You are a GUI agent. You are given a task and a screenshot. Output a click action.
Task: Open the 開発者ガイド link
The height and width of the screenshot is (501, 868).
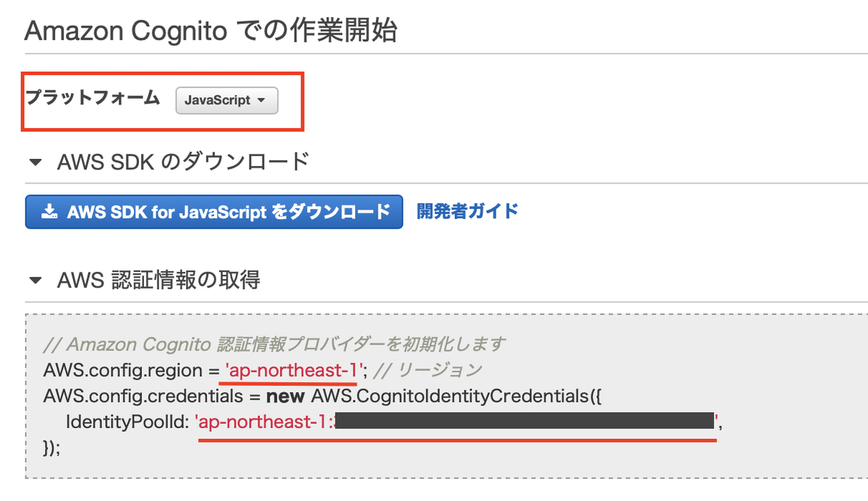(467, 211)
